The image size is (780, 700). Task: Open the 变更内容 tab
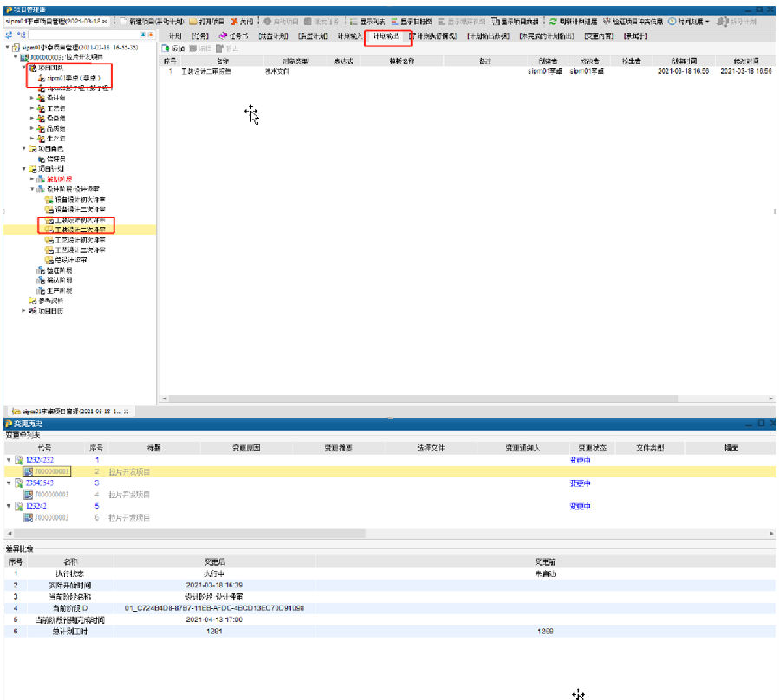click(x=597, y=36)
